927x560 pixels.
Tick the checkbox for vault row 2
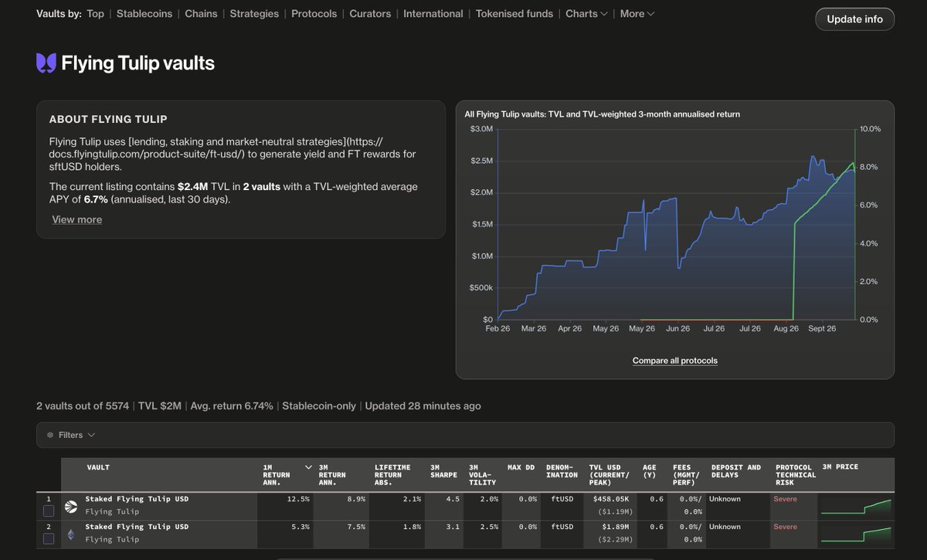(49, 539)
